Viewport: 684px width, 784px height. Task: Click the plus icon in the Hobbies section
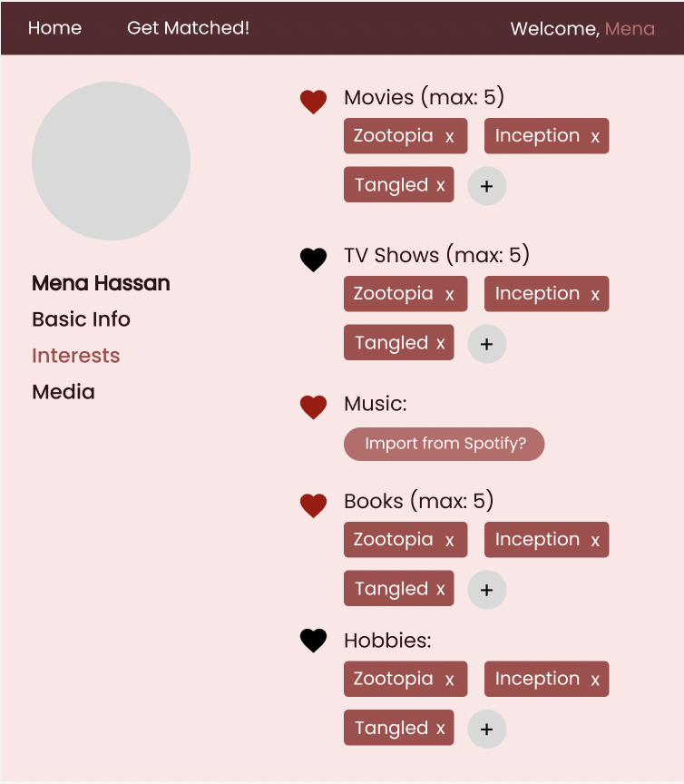click(x=486, y=729)
